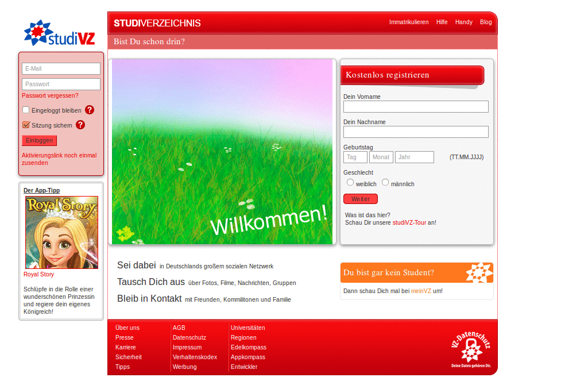The width and height of the screenshot is (588, 381).
Task: Uncheck the Sitzung sichern checkbox
Action: point(26,125)
